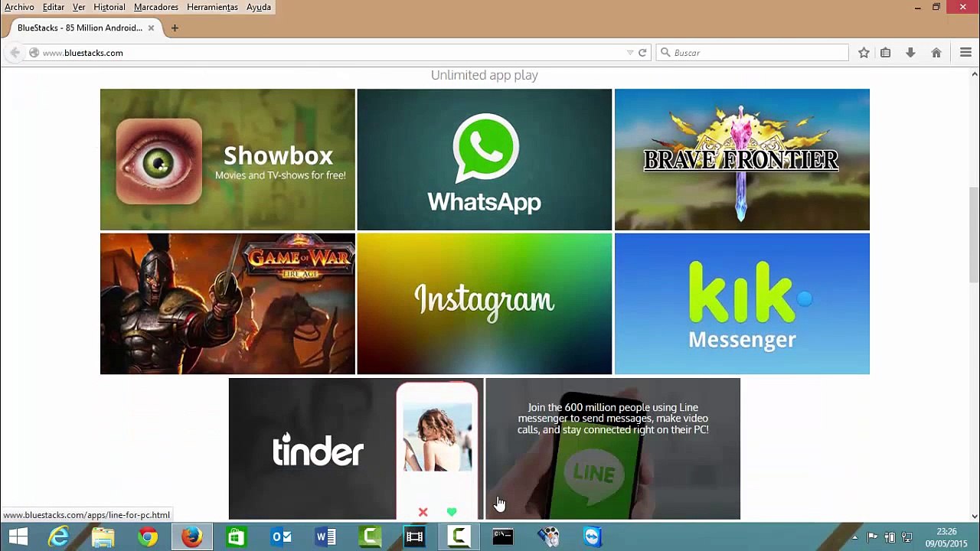Launch Internet Explorer from taskbar
This screenshot has width=980, height=551.
[59, 537]
